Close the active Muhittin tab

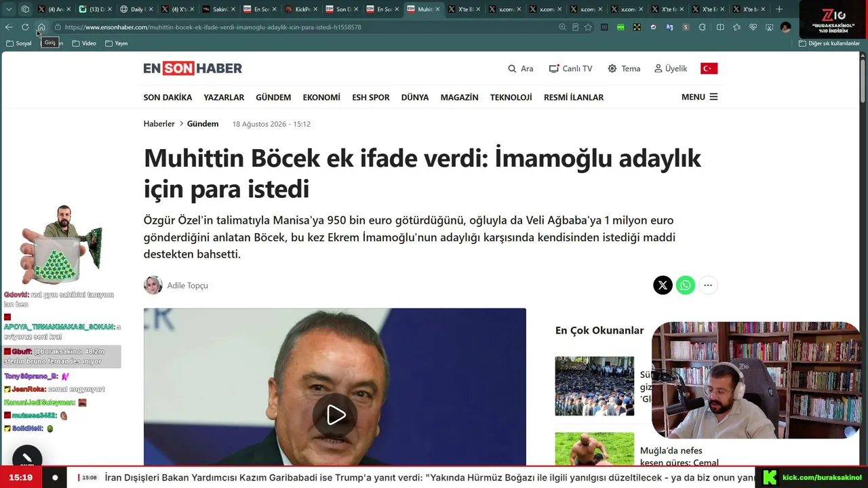(437, 9)
